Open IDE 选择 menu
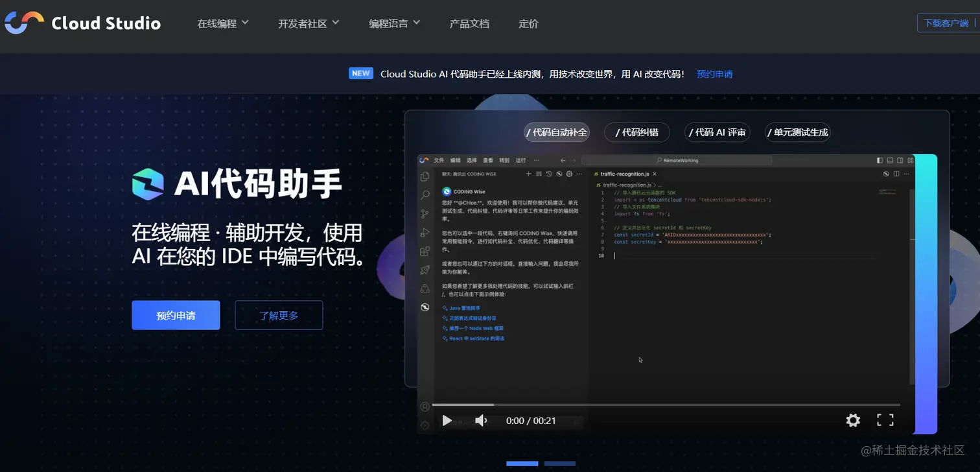Screen dimensions: 980x472 tap(472, 160)
